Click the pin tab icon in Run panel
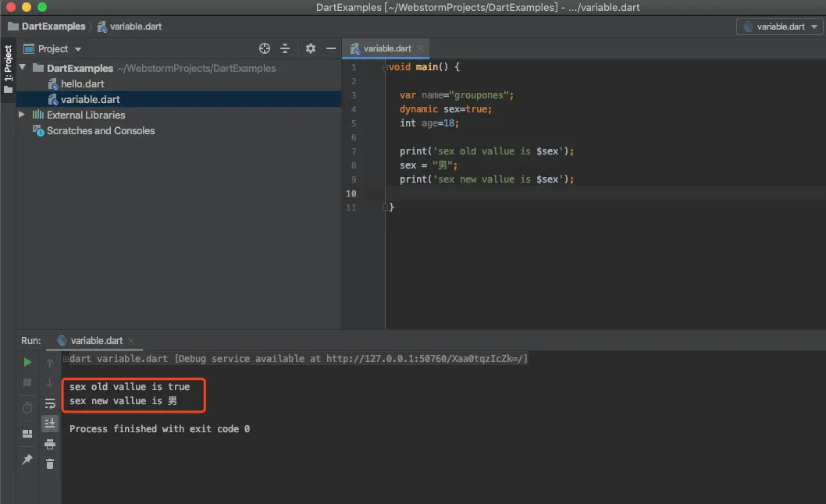The image size is (826, 504). pyautogui.click(x=27, y=460)
